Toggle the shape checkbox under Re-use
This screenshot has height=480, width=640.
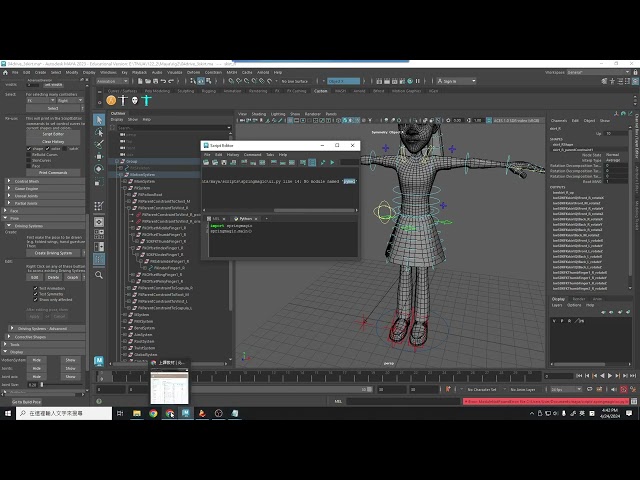click(x=29, y=149)
